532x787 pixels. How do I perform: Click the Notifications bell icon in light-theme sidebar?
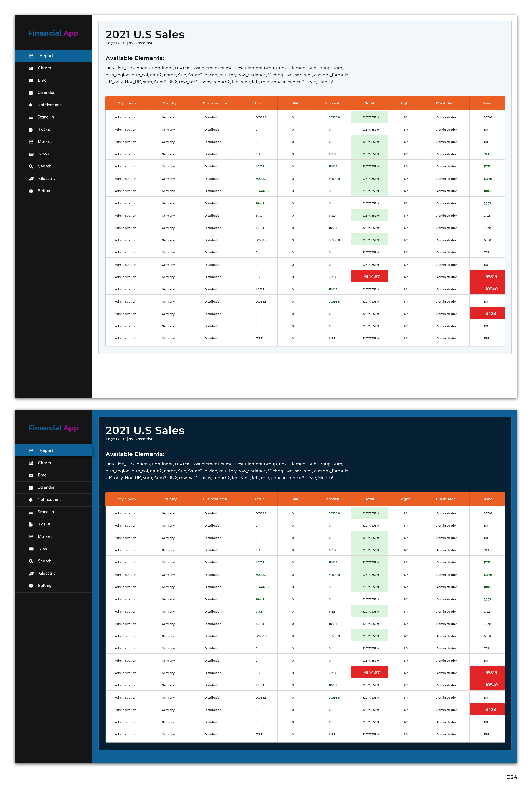(x=31, y=105)
